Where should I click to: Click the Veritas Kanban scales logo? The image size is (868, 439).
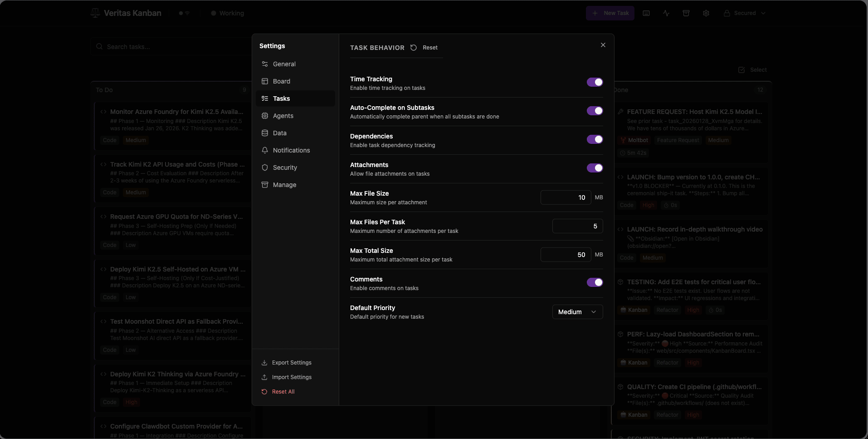95,13
